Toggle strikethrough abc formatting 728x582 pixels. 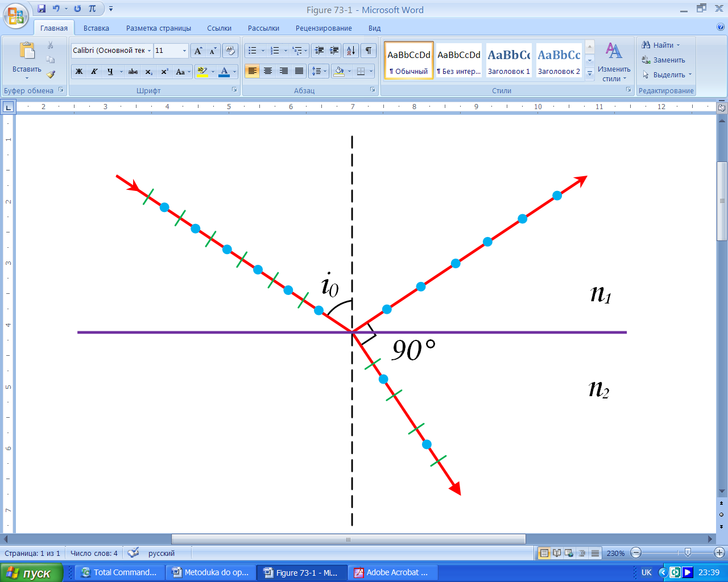pyautogui.click(x=133, y=72)
